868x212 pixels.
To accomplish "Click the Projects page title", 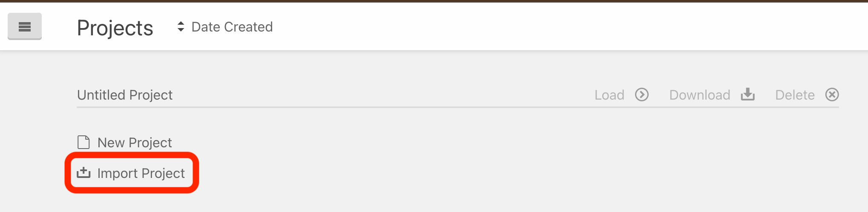I will (x=115, y=28).
